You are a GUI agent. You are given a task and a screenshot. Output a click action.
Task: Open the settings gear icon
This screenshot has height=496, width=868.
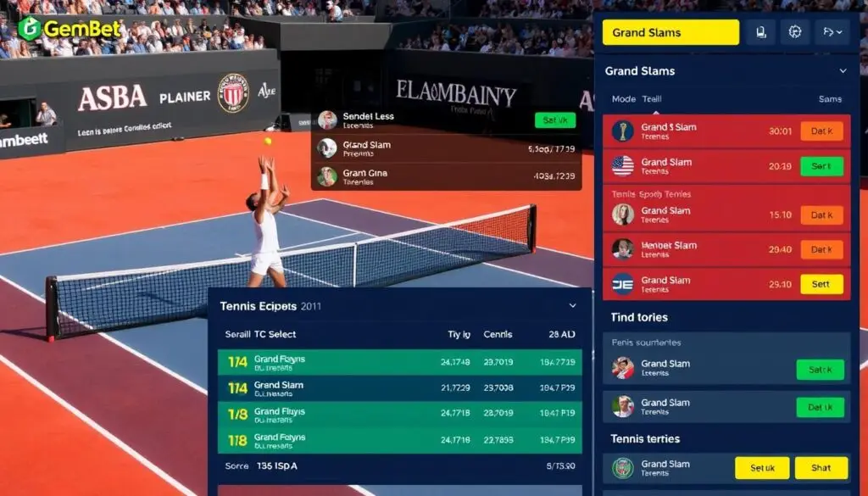click(794, 31)
